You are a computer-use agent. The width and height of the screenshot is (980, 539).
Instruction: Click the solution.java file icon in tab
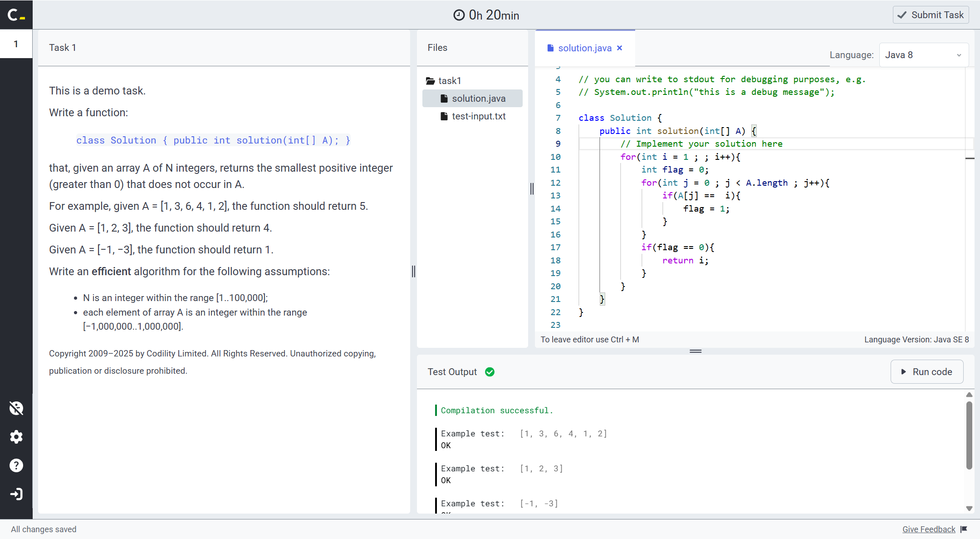point(550,48)
